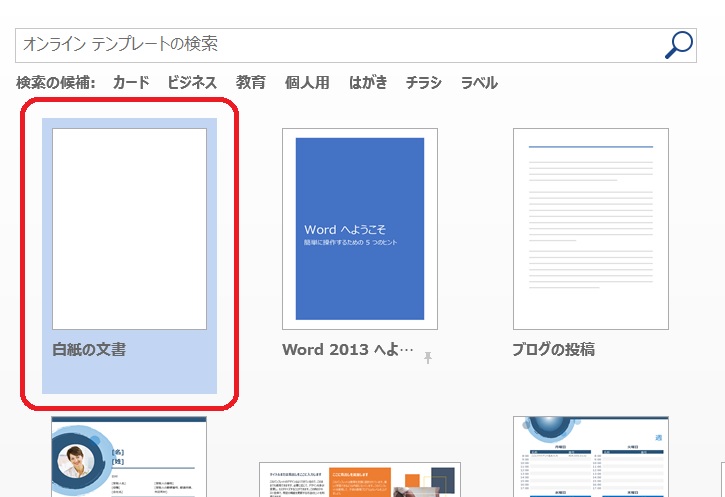The height and width of the screenshot is (497, 725).
Task: Open the blank document thumbnail
Action: point(129,229)
